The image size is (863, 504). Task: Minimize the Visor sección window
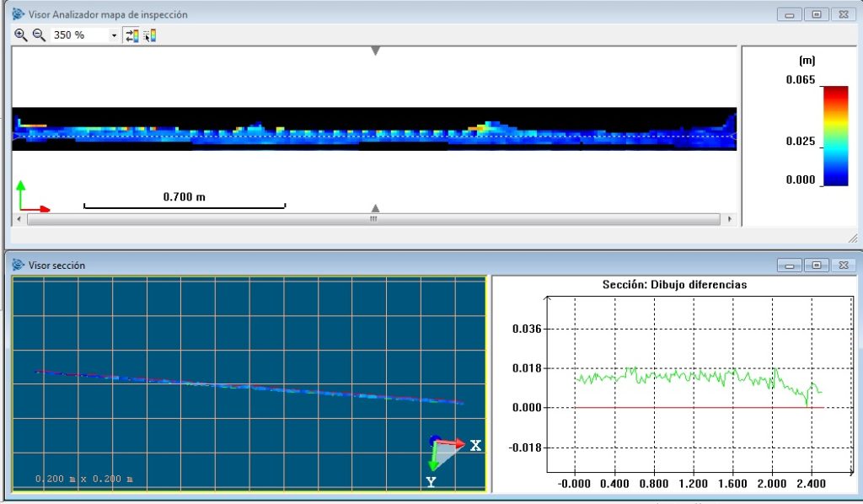tap(791, 265)
